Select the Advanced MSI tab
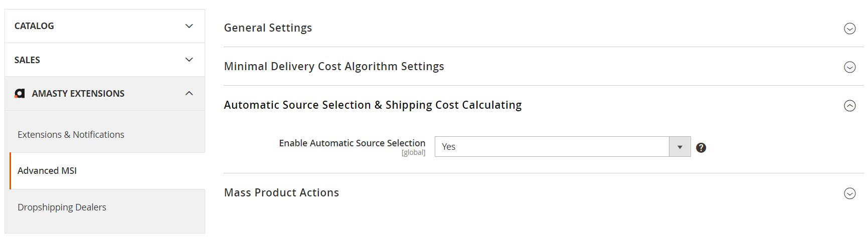 click(47, 171)
